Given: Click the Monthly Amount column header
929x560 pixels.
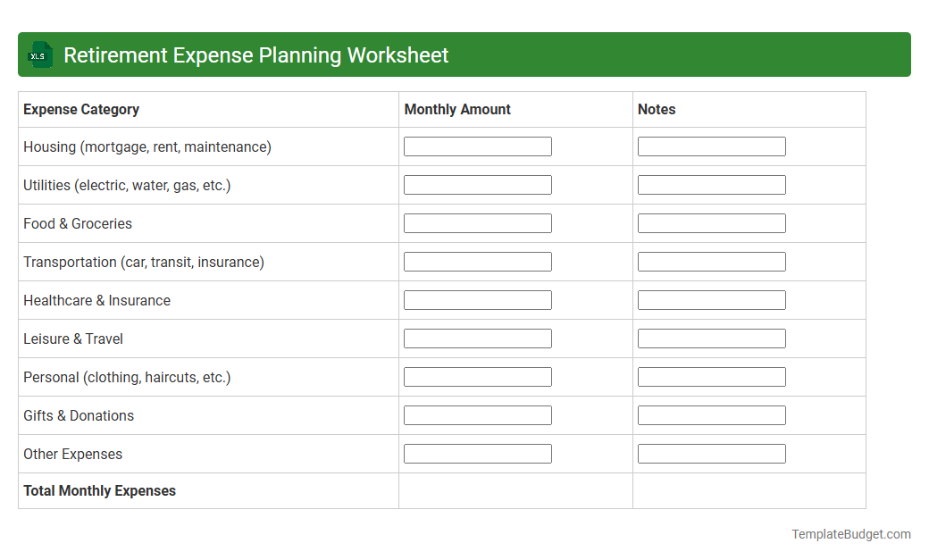Looking at the screenshot, I should click(x=457, y=109).
